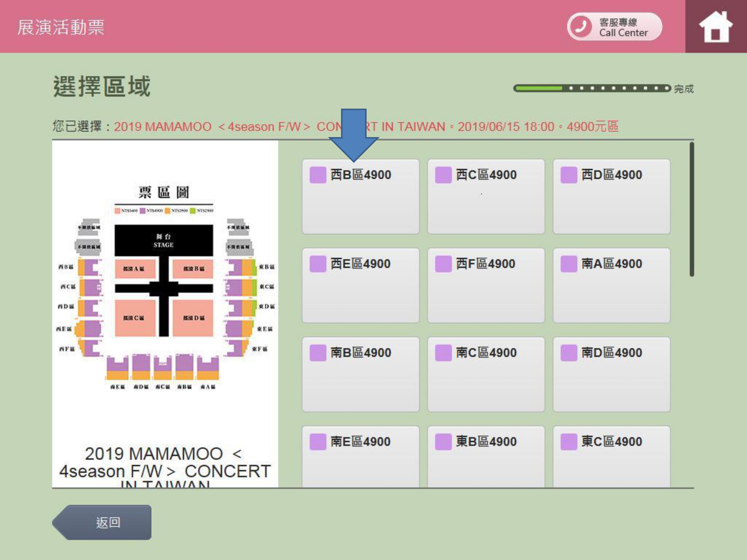747x560 pixels.
Task: Click the purple swatch on 南A區4900
Action: (x=569, y=264)
